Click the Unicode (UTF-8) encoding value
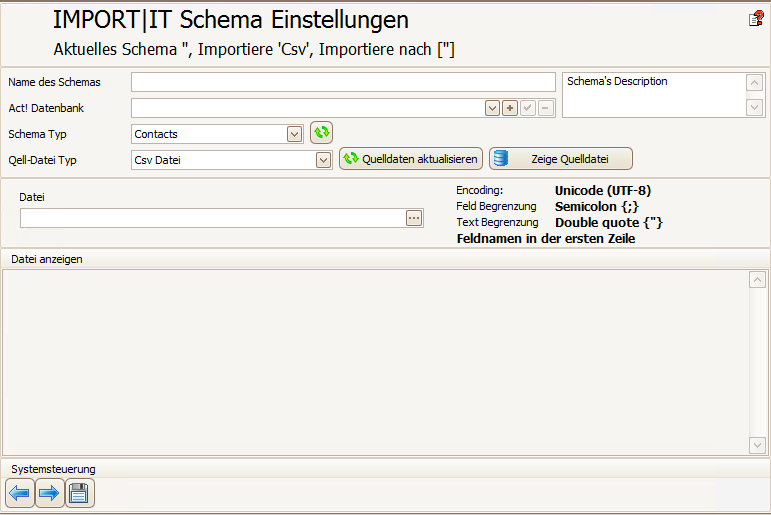Screen dimensions: 771x515 [x=603, y=190]
